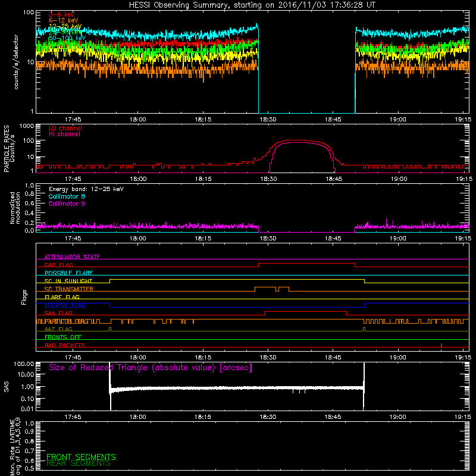Select the blue "ECLIPSE FLAG" label
This screenshot has width=476, height=476.
click(x=65, y=305)
